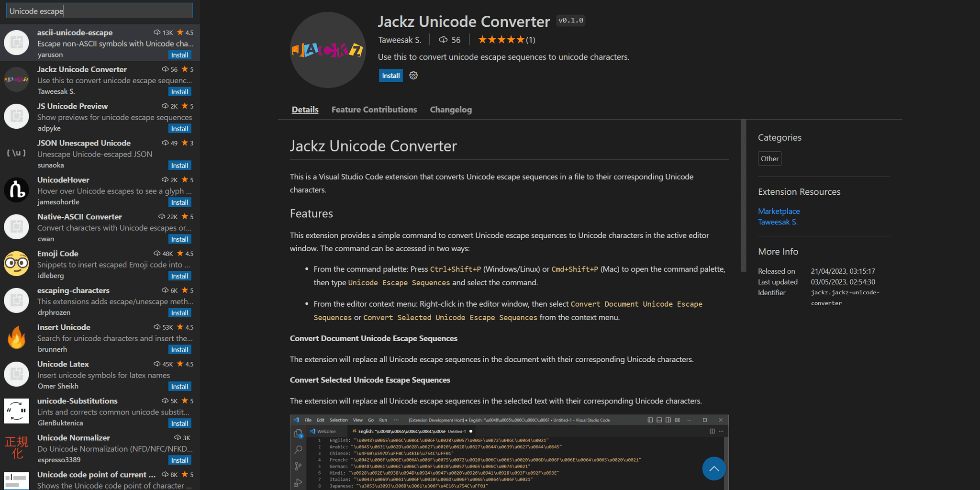Select the JS Unicode Preview title
Screen dimensions: 980x490
pos(73,106)
